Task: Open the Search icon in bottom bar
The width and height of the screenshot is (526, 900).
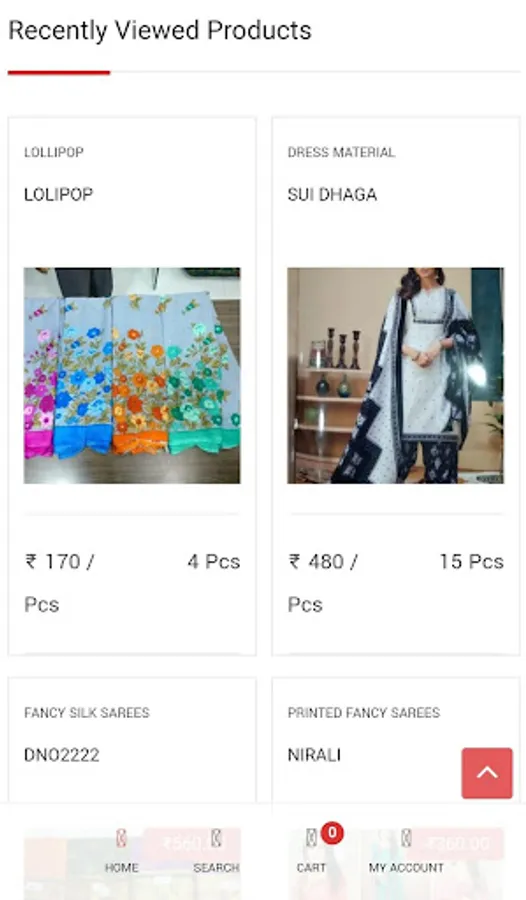Action: (x=216, y=839)
